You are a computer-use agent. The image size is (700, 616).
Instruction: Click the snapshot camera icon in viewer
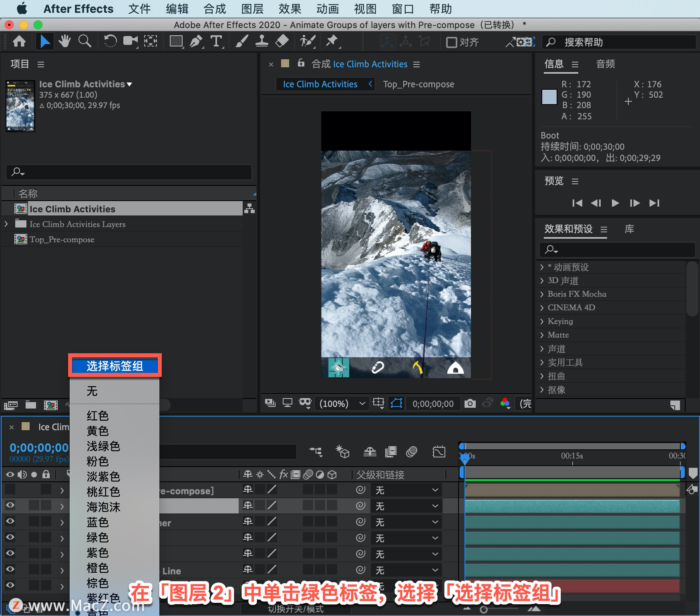point(470,403)
